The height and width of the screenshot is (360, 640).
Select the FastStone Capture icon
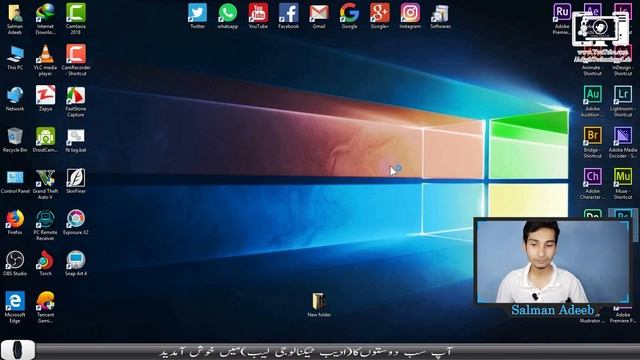pyautogui.click(x=76, y=96)
